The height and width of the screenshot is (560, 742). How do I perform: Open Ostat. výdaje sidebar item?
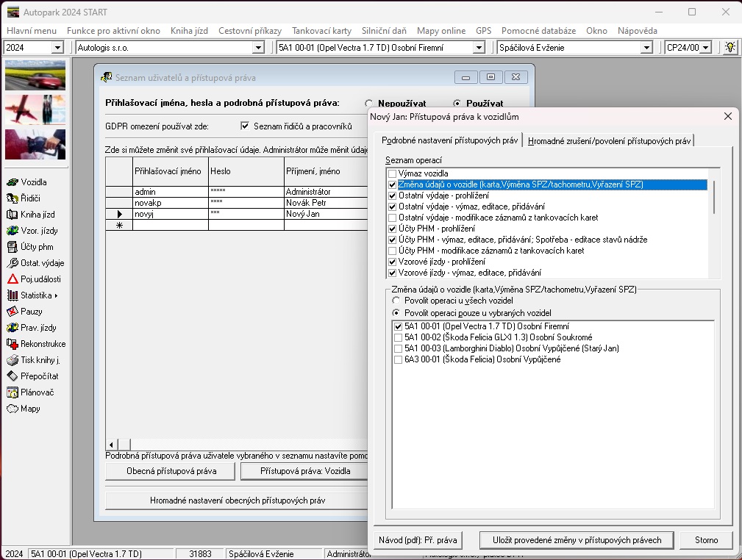click(35, 262)
